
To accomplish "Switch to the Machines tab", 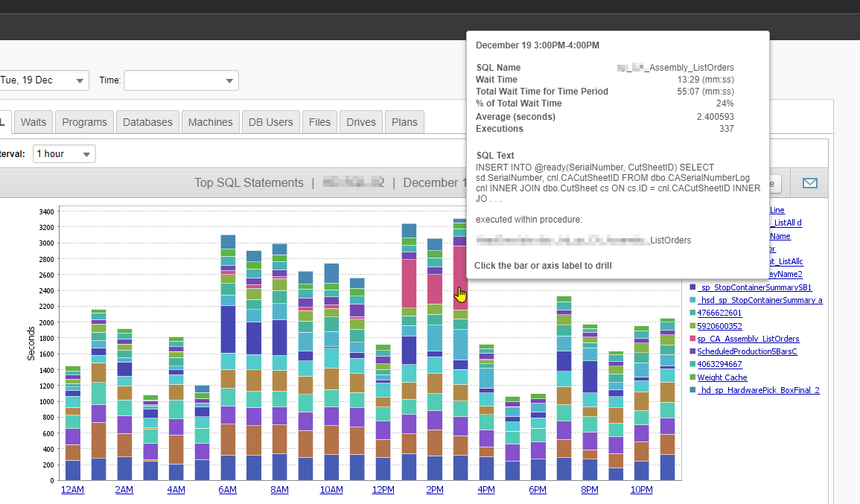I will tap(211, 122).
